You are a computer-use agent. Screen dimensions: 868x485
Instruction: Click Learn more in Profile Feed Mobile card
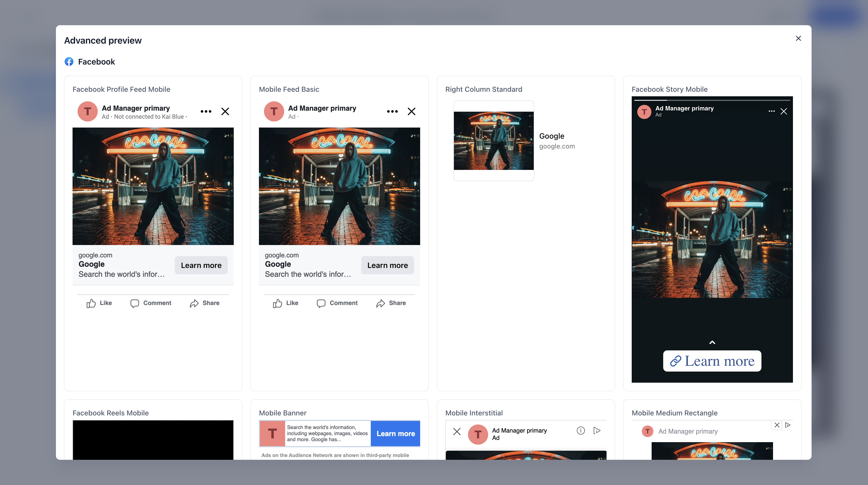[201, 265]
